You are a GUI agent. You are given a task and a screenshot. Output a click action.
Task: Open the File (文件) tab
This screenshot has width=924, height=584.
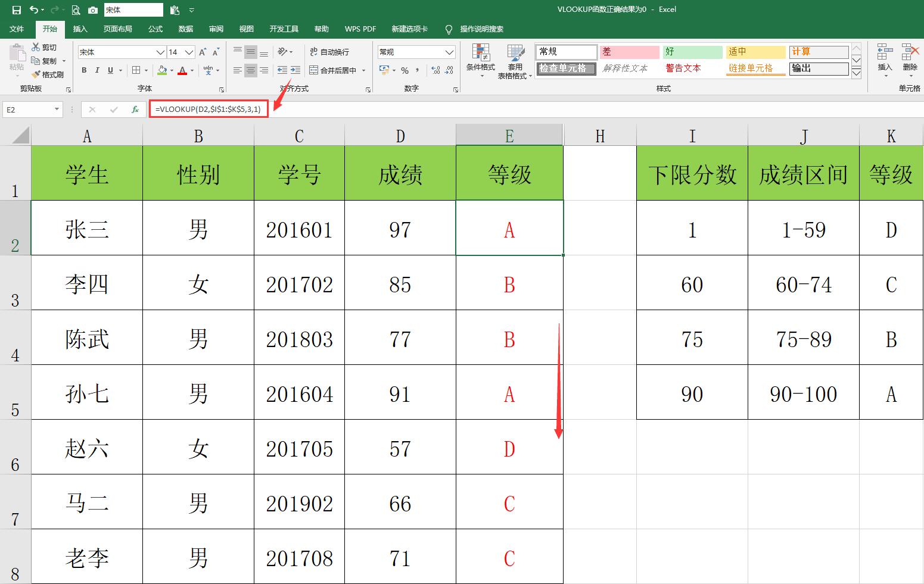click(17, 29)
